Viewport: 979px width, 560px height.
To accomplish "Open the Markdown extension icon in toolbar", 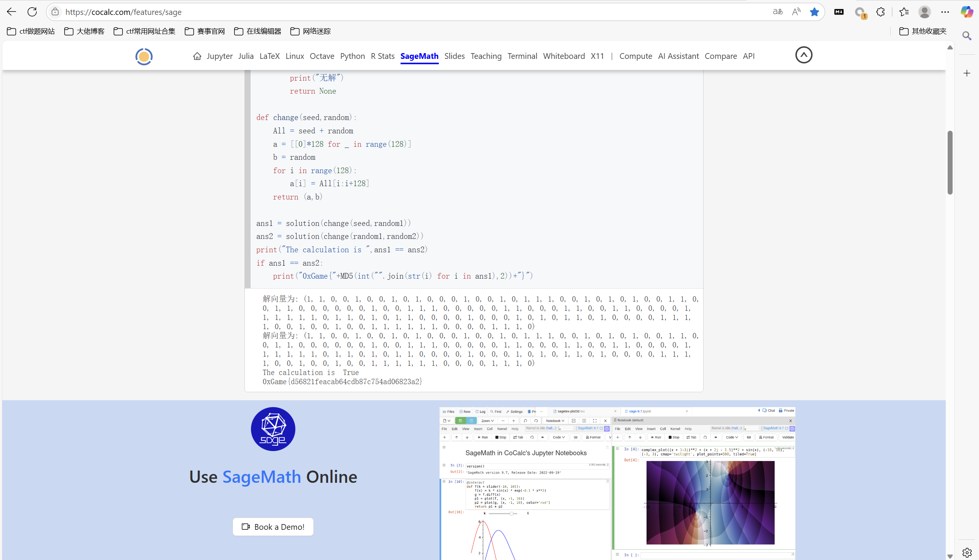I will point(839,12).
